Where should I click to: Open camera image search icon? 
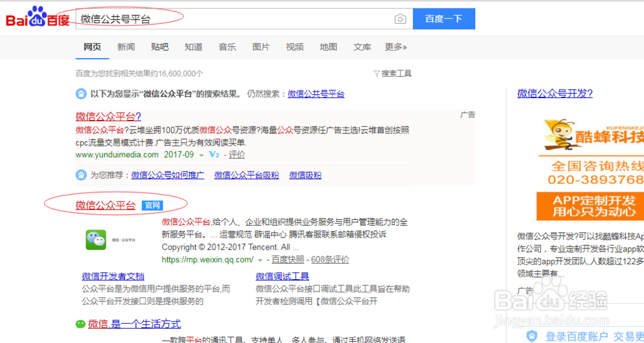(400, 19)
